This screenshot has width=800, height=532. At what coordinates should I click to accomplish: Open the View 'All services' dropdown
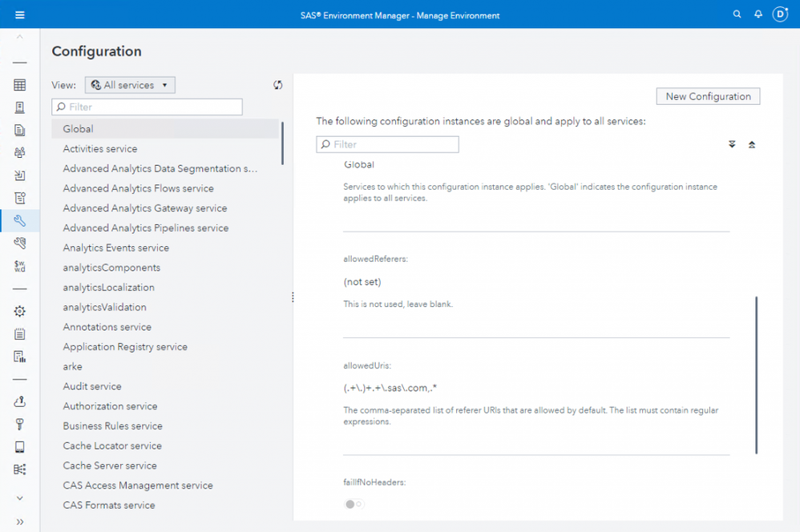pyautogui.click(x=130, y=85)
